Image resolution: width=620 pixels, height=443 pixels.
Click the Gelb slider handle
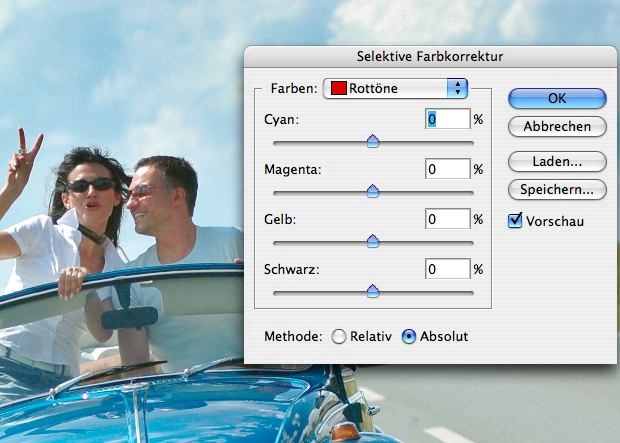(x=373, y=241)
